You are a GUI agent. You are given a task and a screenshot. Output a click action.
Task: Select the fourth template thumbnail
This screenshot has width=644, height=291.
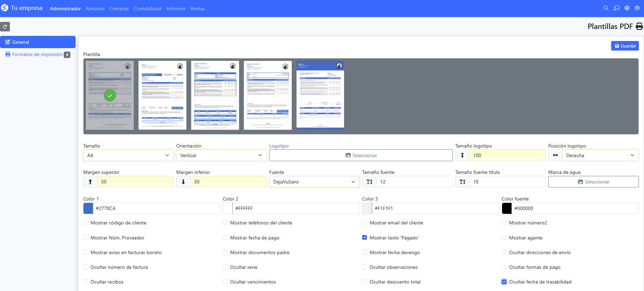coord(268,95)
